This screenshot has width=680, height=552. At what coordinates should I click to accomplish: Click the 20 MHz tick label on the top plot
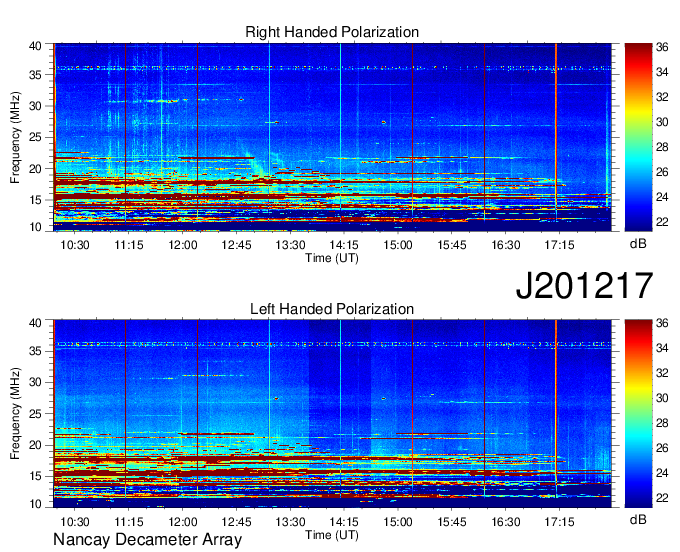tap(35, 169)
